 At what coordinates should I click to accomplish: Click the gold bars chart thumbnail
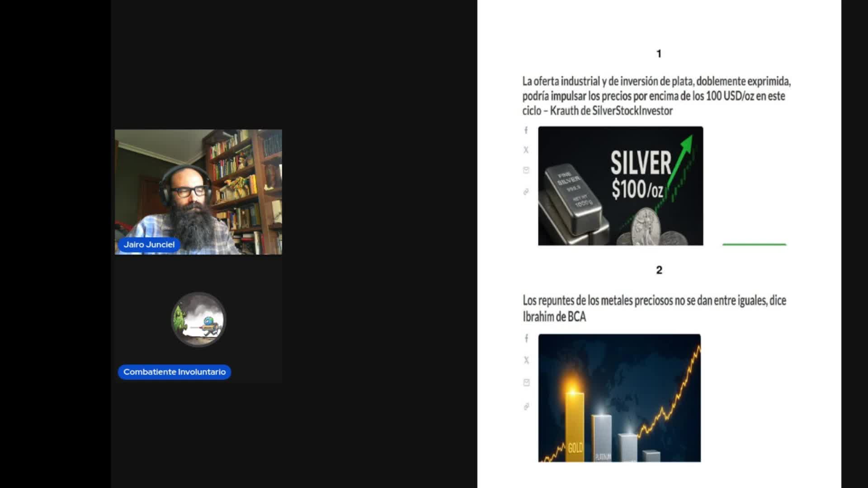[x=619, y=398]
